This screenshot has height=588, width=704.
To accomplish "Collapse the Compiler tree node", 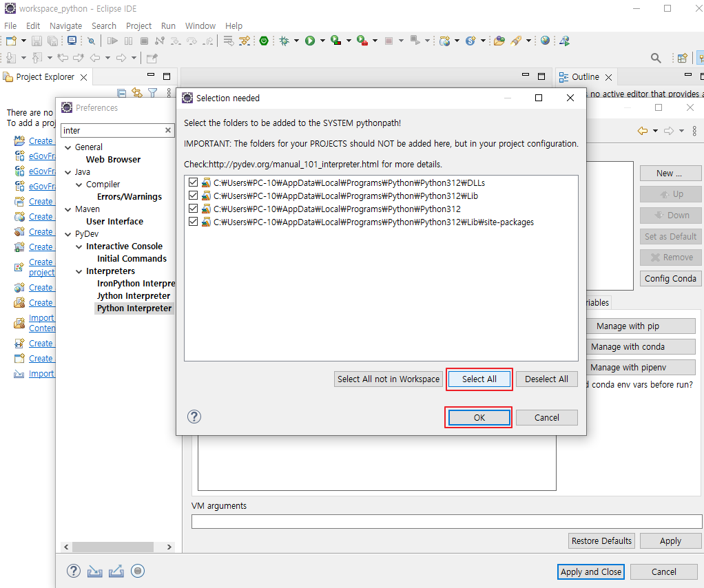I will coord(79,185).
